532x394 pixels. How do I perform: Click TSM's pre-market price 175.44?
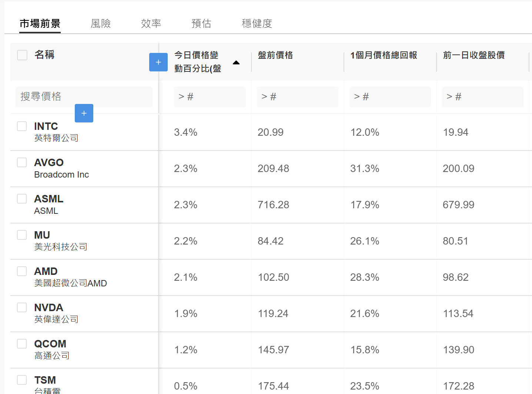coord(273,386)
